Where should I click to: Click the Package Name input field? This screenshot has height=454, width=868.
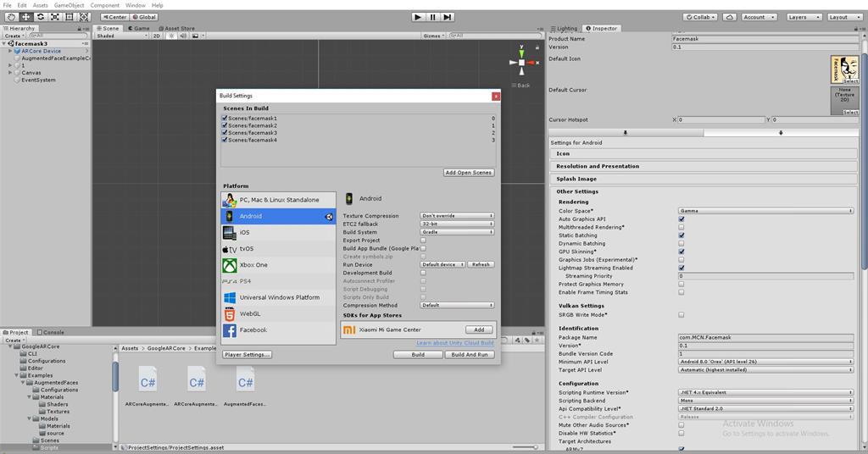[765, 337]
